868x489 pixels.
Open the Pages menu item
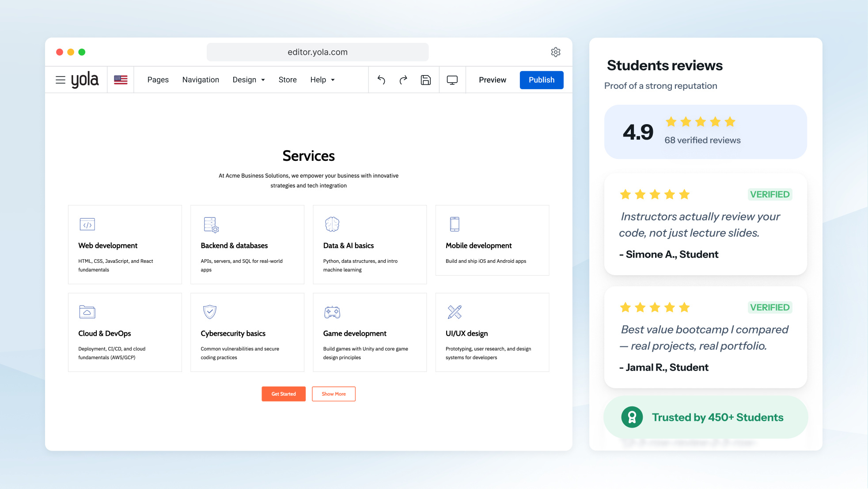pos(158,80)
